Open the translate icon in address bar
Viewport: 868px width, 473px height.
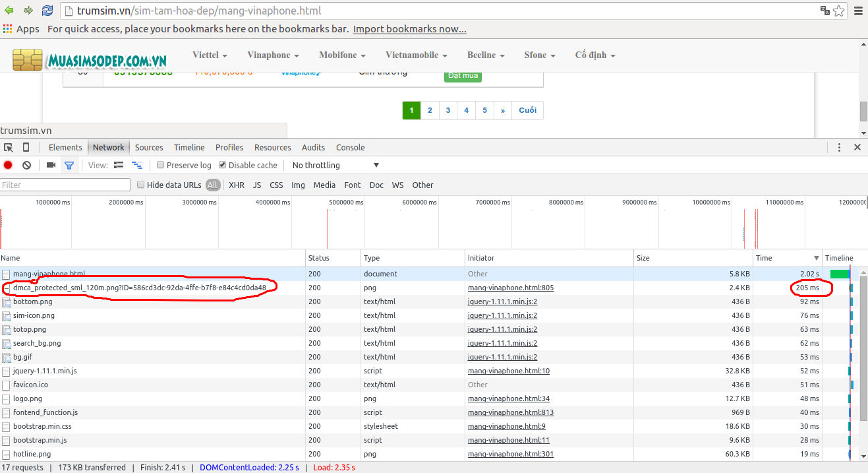tap(825, 11)
